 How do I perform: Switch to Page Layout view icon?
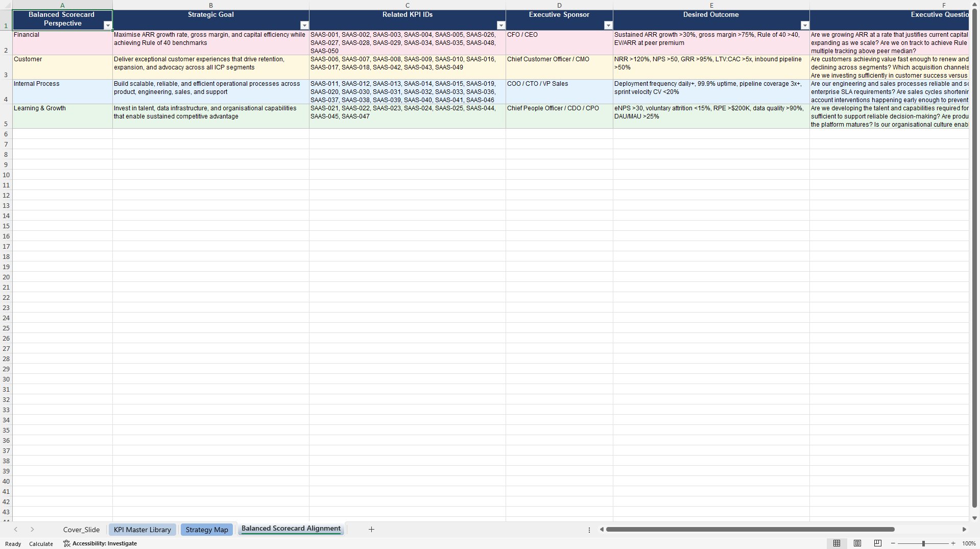coord(857,543)
